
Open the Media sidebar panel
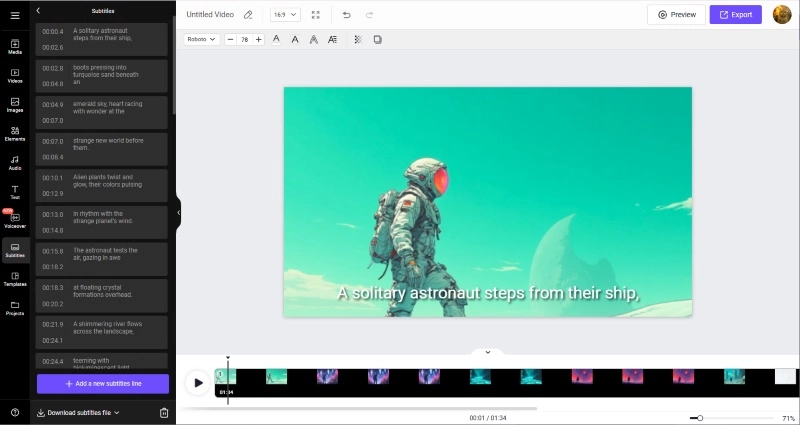pyautogui.click(x=15, y=46)
